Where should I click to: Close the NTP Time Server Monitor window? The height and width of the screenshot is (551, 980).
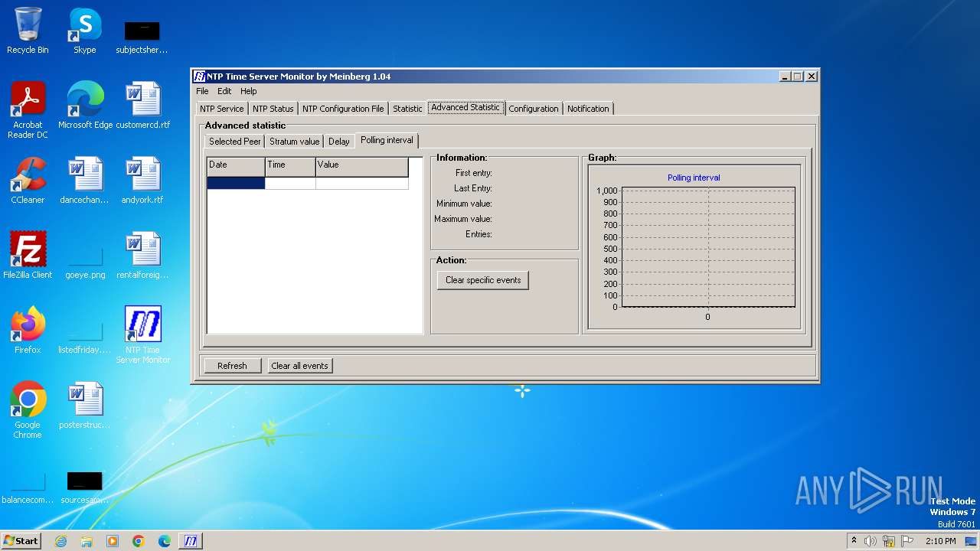812,77
